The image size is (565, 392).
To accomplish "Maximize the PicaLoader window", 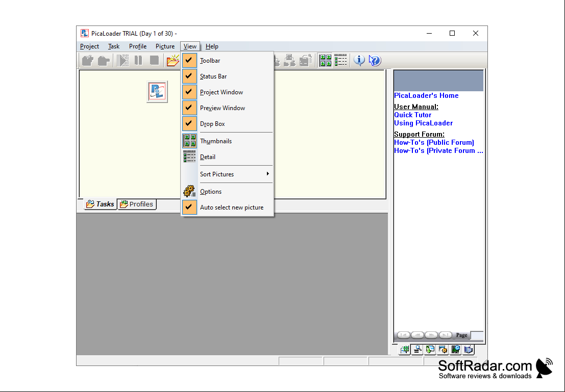I will point(452,34).
